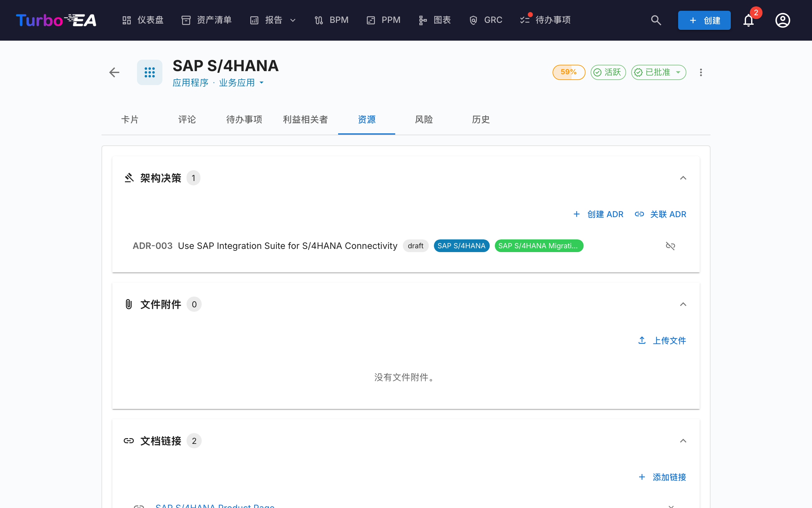Open the 仪表盘 dashboard menu item
This screenshot has height=508, width=812.
143,20
